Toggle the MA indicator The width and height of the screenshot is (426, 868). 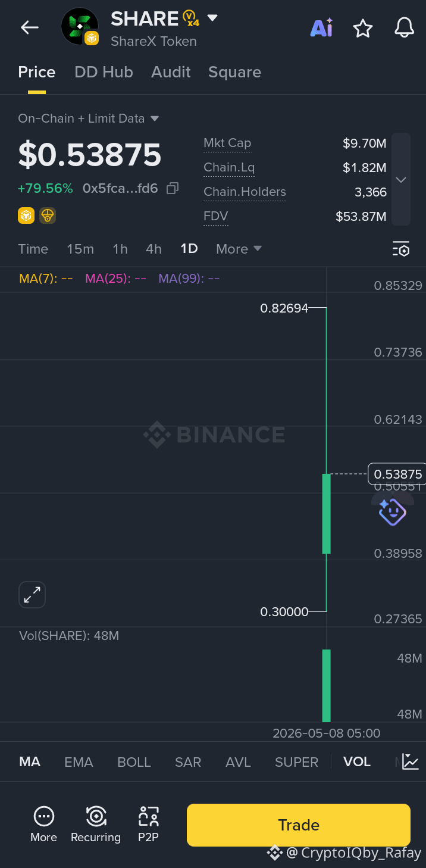30,762
